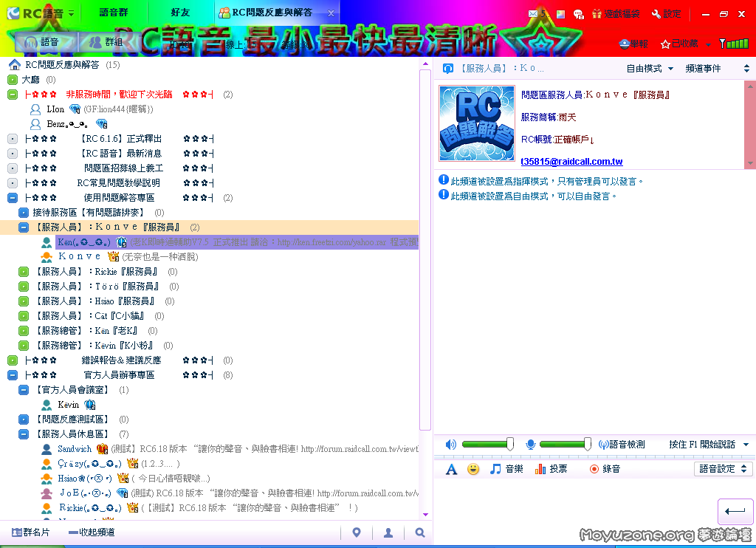Open 按住 F1 開始說話 dropdown arrow
756x548 pixels.
[746, 445]
